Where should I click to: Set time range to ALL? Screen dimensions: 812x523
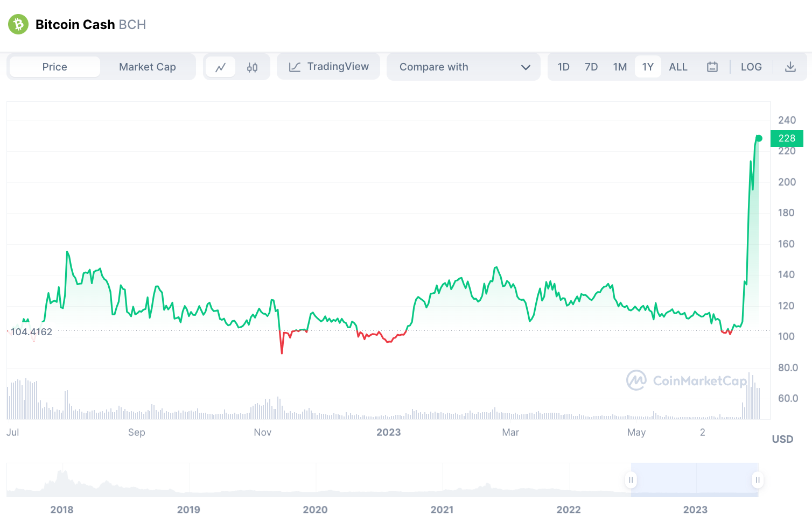coord(678,67)
